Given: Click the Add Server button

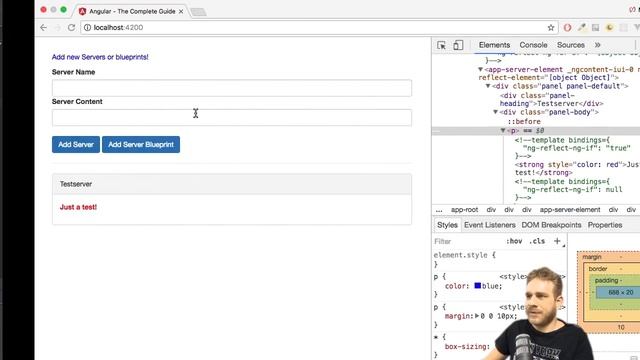Looking at the screenshot, I should (x=76, y=144).
